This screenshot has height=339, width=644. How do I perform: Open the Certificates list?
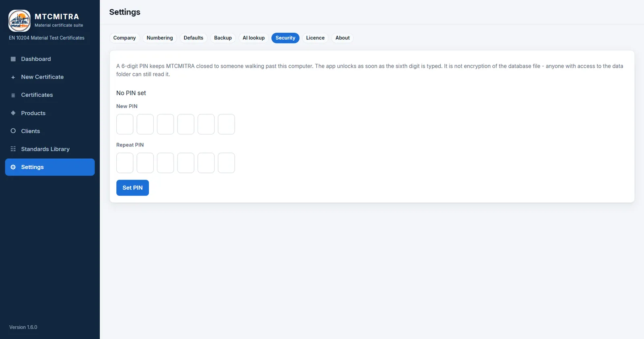[50, 95]
